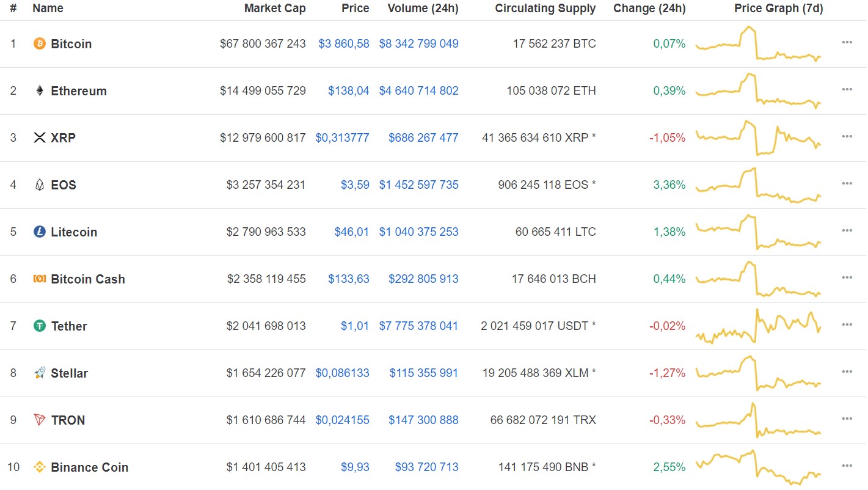Open the Bitcoin 7d price graph
The image size is (868, 490).
[x=759, y=43]
